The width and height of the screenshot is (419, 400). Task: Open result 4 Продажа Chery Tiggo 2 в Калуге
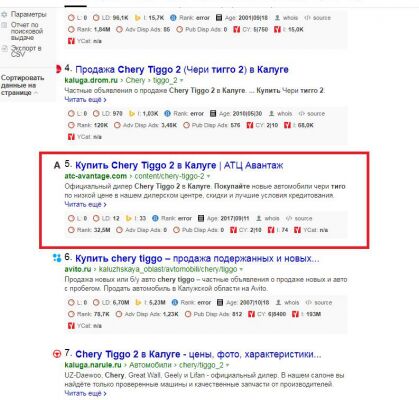click(182, 70)
